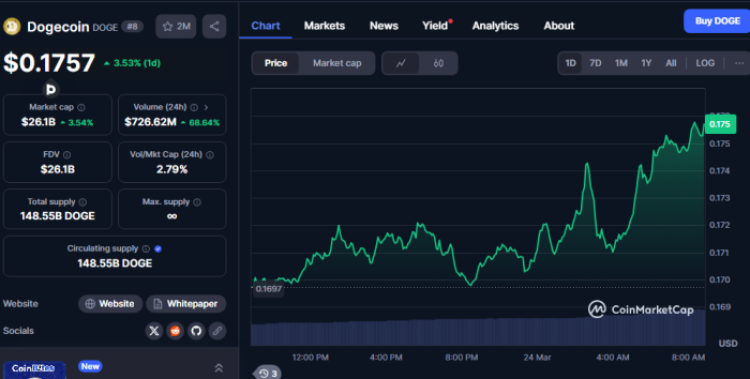Image resolution: width=750 pixels, height=379 pixels.
Task: Click the Buy DOGE button
Action: tap(717, 22)
